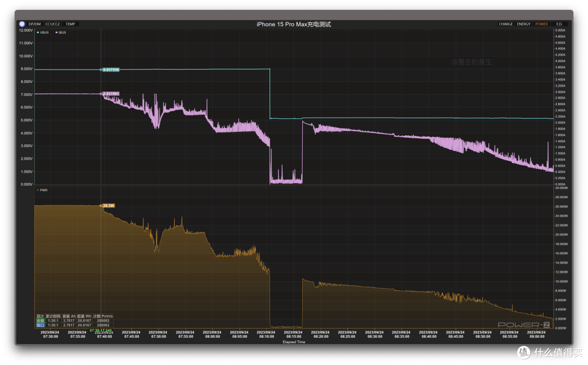Click the green 07:39:17.240 cursor time label
Image resolution: width=588 pixels, height=365 pixels.
(x=101, y=331)
